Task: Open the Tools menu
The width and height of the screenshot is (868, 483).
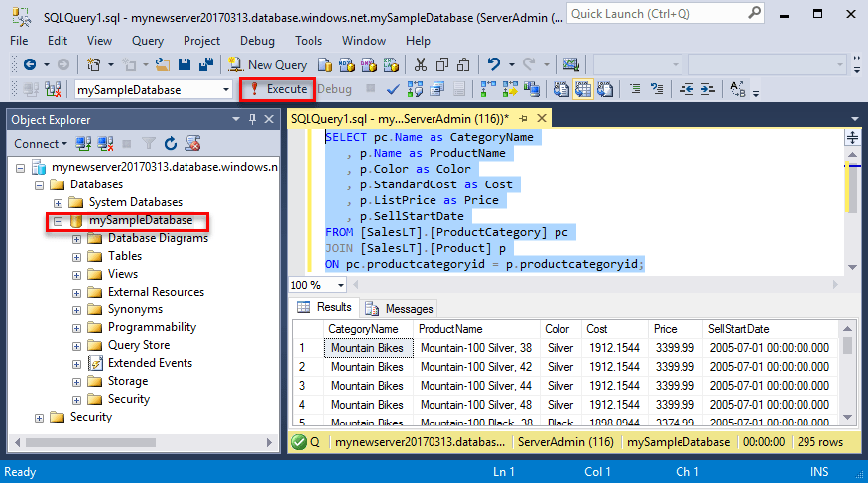Action: click(x=309, y=41)
